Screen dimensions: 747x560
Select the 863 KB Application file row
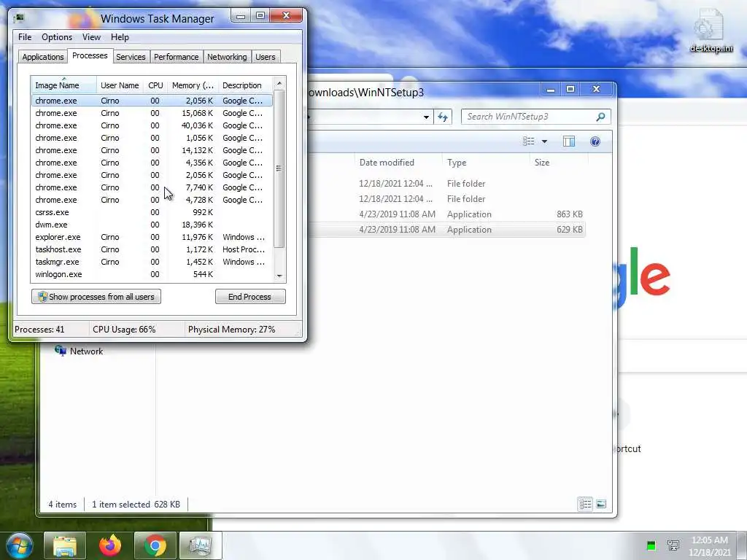point(446,214)
